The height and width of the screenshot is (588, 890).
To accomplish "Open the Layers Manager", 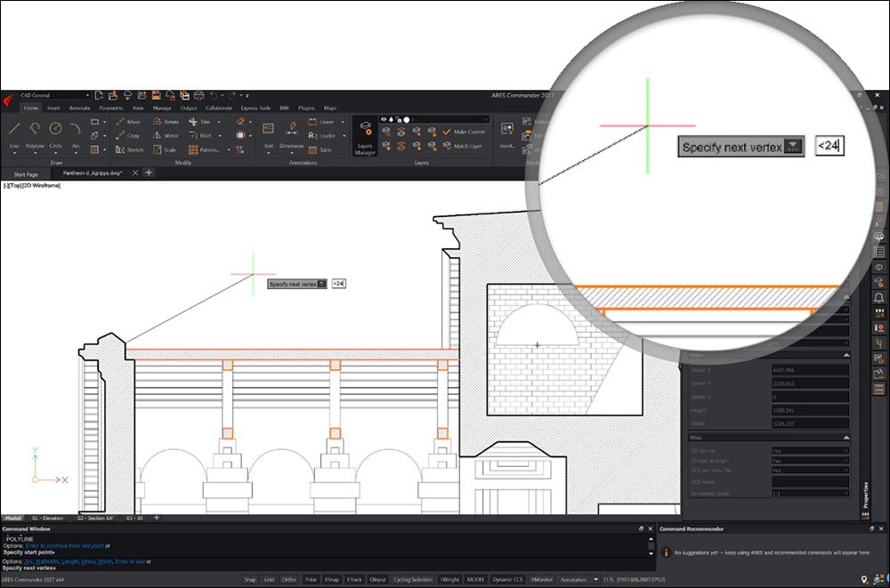I will [364, 136].
